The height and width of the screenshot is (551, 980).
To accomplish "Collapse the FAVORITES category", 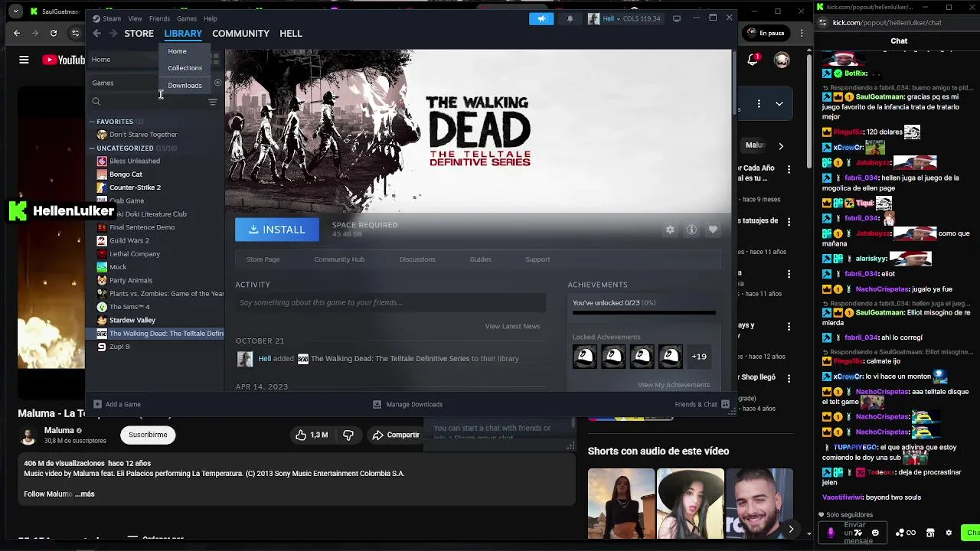I will (x=92, y=122).
